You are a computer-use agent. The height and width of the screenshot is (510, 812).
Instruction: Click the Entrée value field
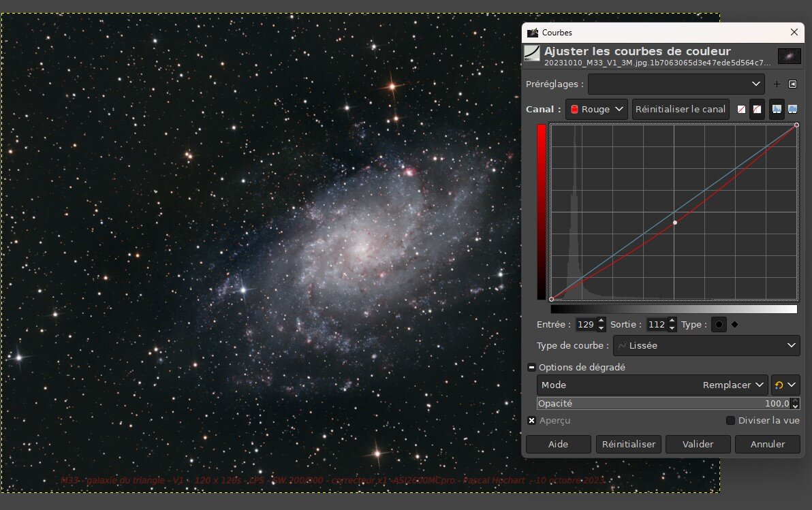[x=585, y=325]
